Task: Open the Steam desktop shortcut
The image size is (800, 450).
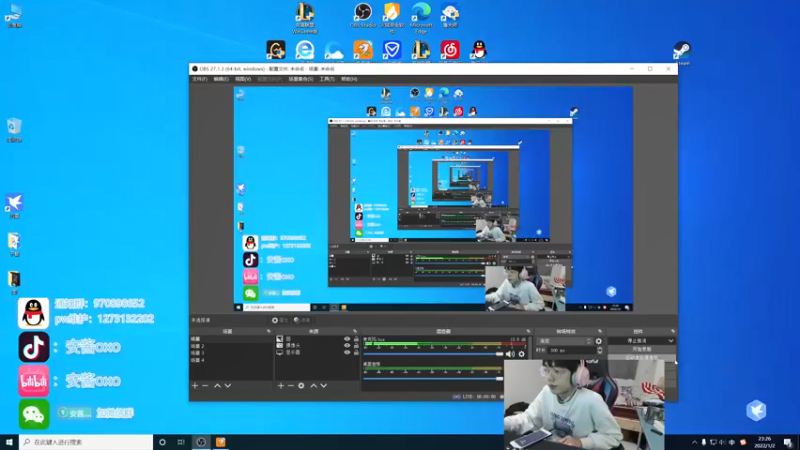Action: pos(682,53)
